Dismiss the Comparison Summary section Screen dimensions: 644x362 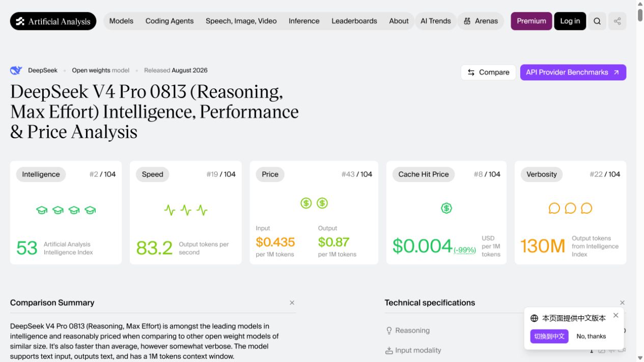[292, 303]
